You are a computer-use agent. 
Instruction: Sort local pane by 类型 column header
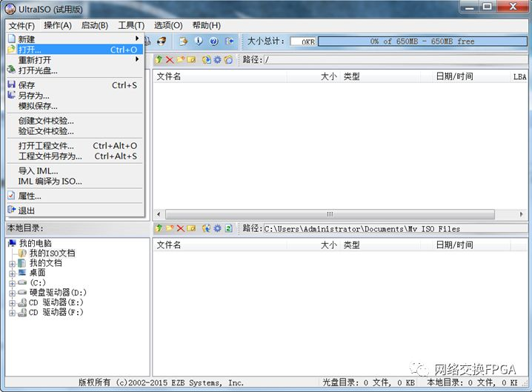380,245
